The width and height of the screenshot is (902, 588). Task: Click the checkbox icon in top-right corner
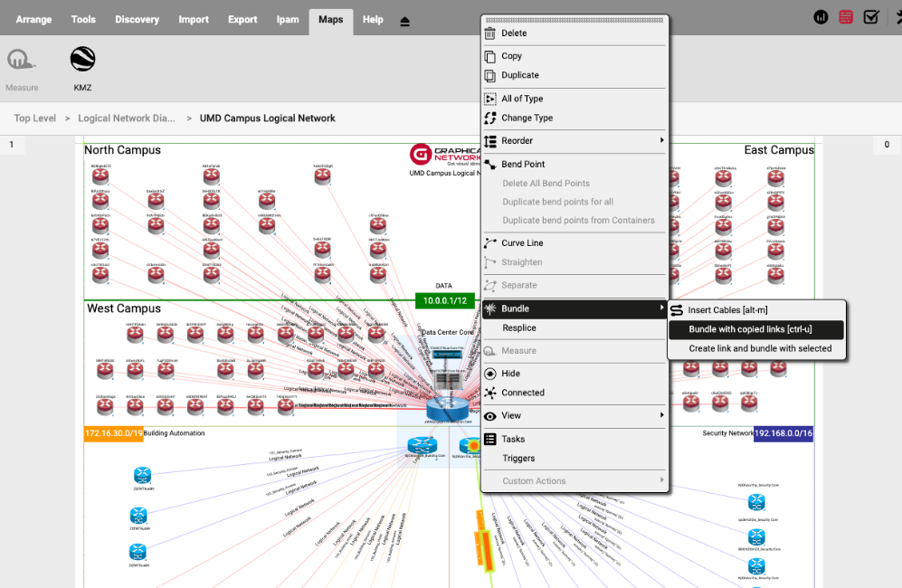click(871, 17)
